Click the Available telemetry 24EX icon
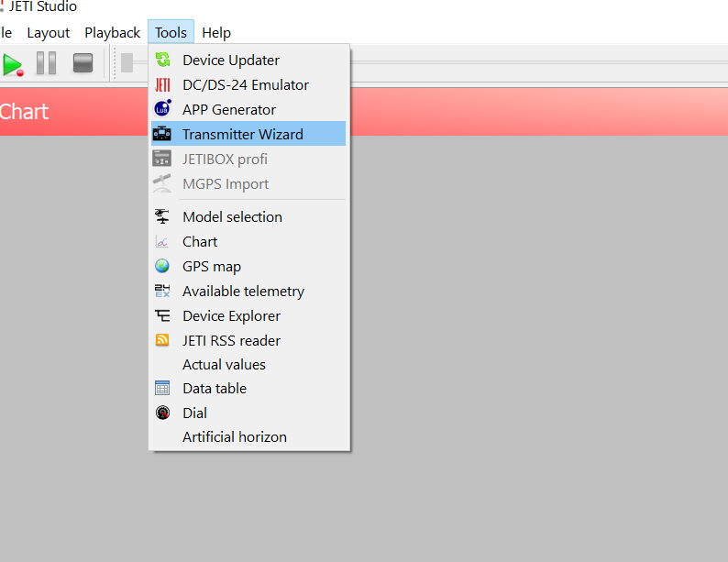 (x=162, y=291)
